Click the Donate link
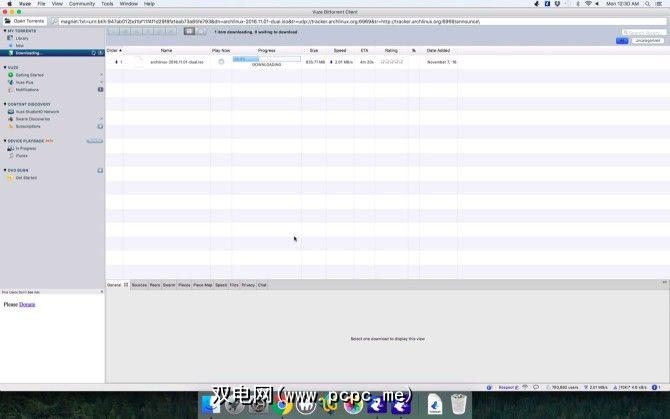Image resolution: width=670 pixels, height=419 pixels. click(27, 305)
